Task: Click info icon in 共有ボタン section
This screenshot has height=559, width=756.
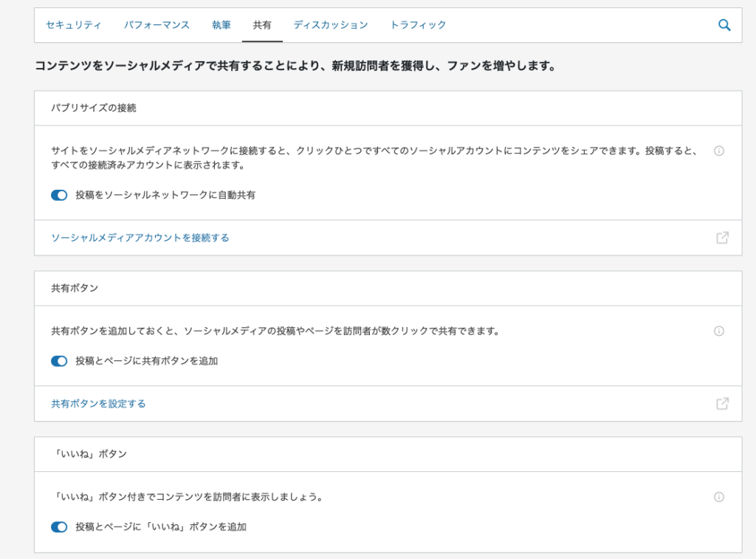Action: pos(719,331)
